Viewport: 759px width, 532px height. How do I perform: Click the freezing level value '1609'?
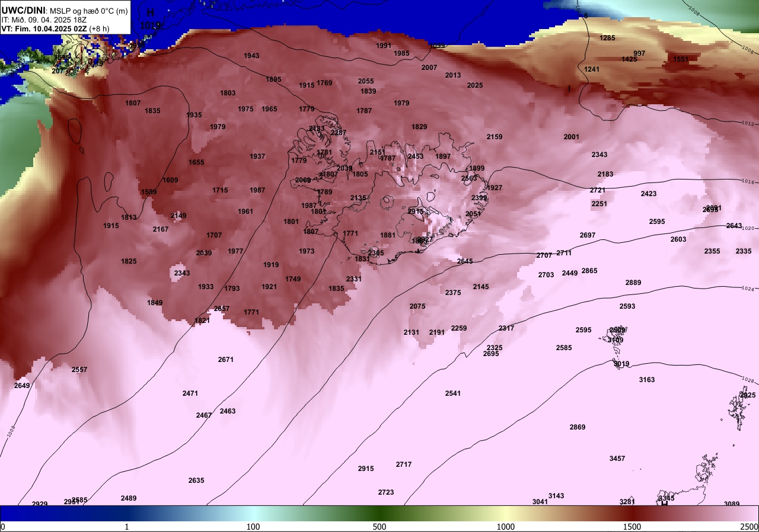point(170,180)
